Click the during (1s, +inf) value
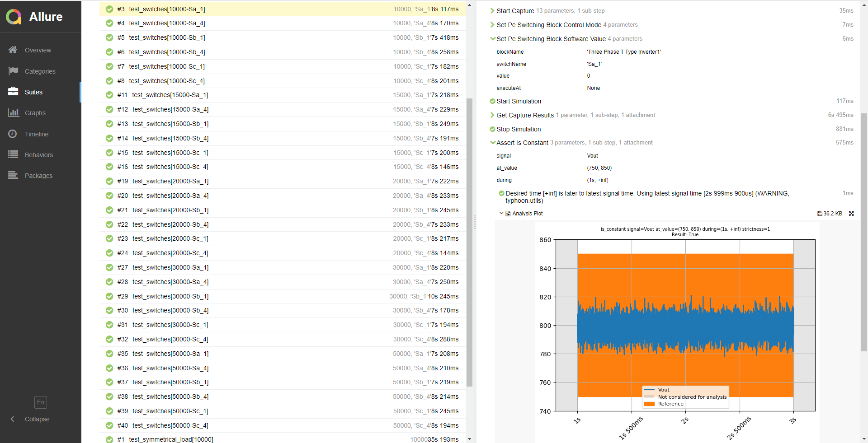 (598, 180)
